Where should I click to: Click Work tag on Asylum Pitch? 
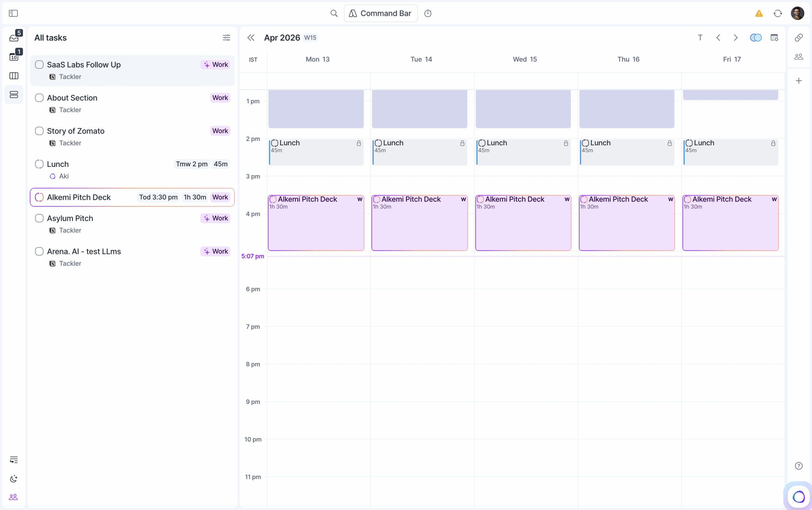[216, 218]
